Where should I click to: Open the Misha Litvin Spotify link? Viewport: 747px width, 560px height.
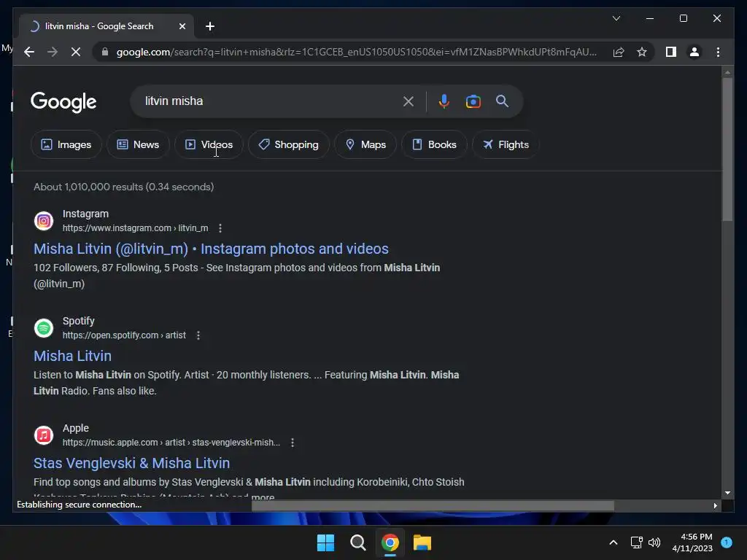[72, 356]
